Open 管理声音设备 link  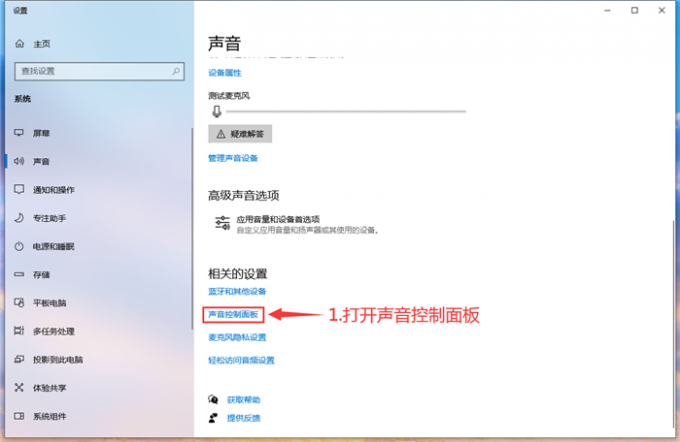pyautogui.click(x=233, y=158)
